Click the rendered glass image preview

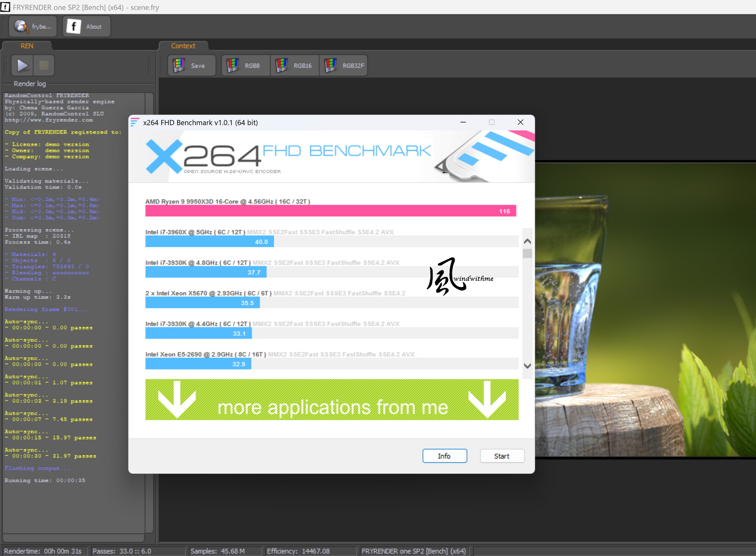point(645,309)
